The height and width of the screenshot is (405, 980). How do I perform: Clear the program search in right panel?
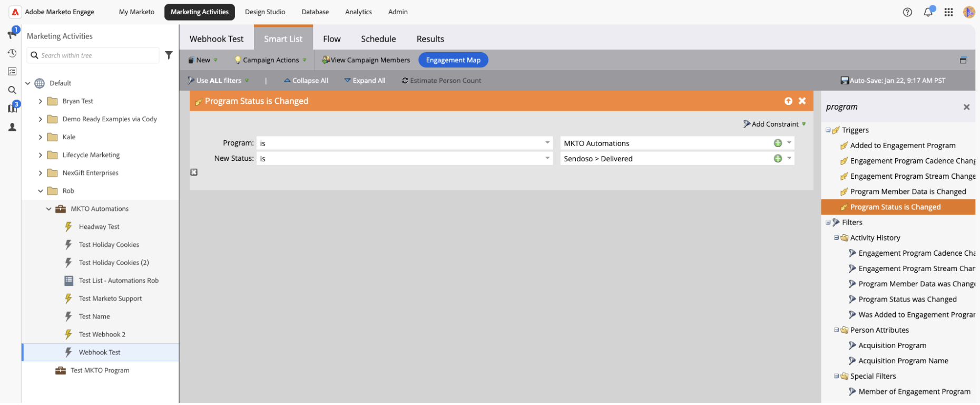coord(966,107)
